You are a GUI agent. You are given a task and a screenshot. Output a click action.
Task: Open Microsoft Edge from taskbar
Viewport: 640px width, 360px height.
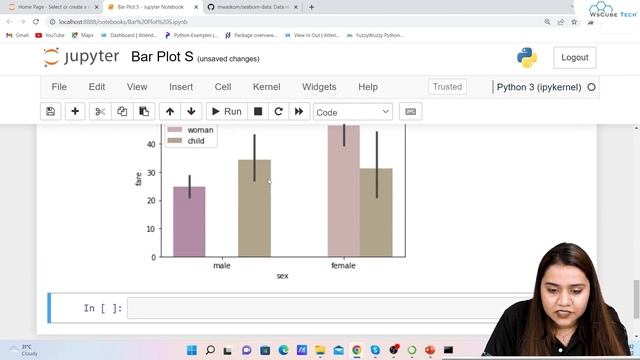(x=283, y=350)
